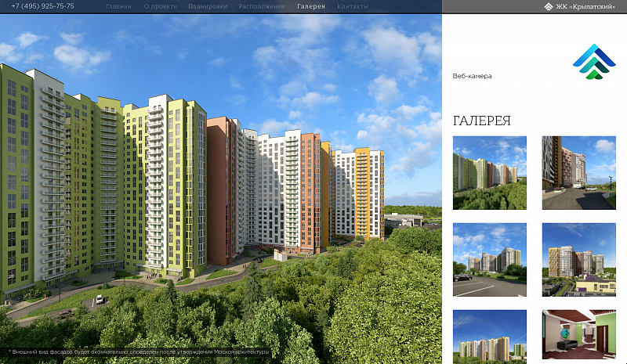Open the Веб-камера link
Viewport: 627px width, 364px height.
[473, 76]
